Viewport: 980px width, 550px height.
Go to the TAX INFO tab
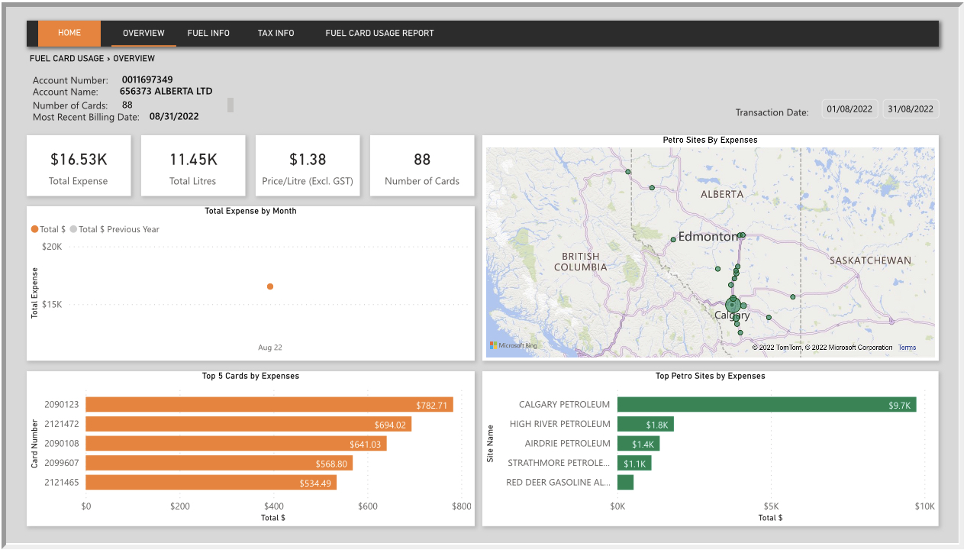pyautogui.click(x=276, y=33)
